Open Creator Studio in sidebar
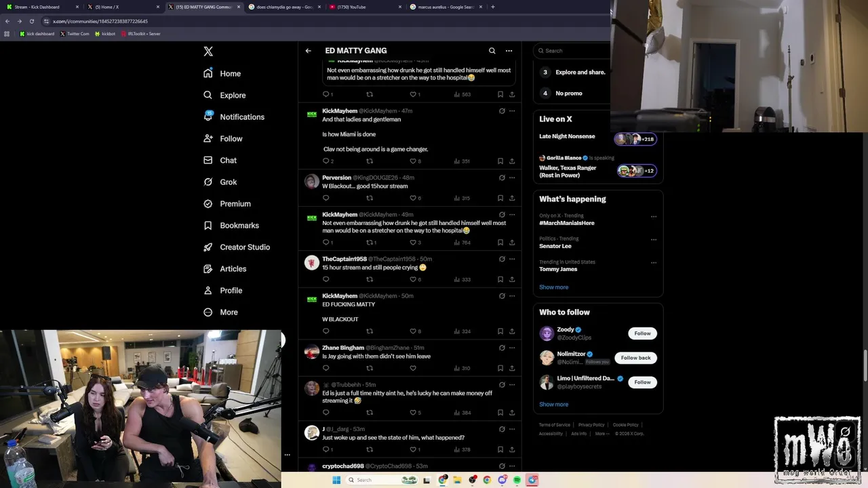The image size is (868, 488). pos(236,247)
